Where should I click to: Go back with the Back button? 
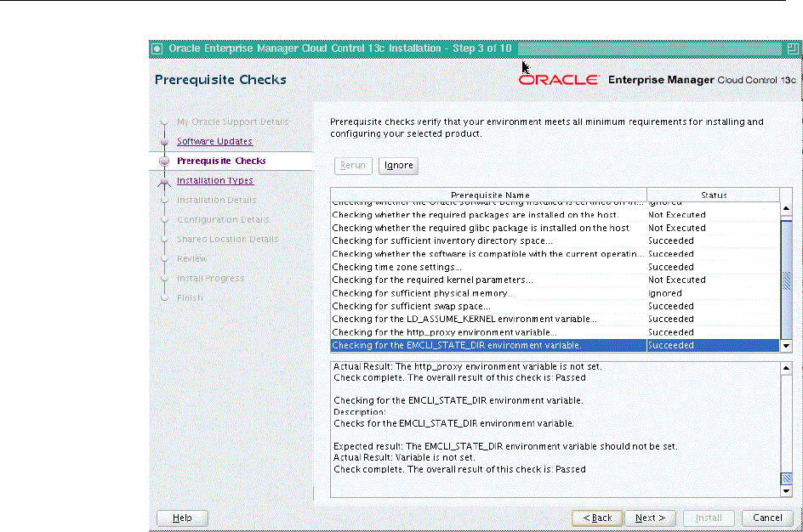[597, 518]
